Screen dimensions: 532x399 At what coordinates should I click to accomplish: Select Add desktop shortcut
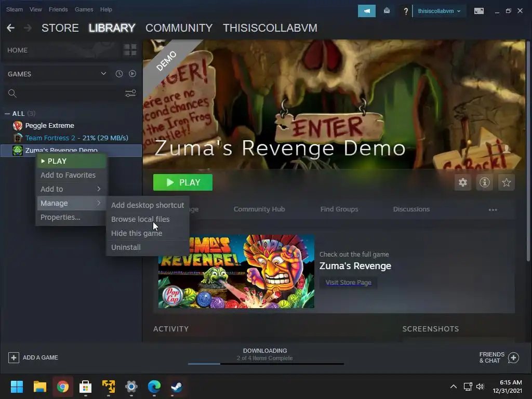(x=148, y=205)
